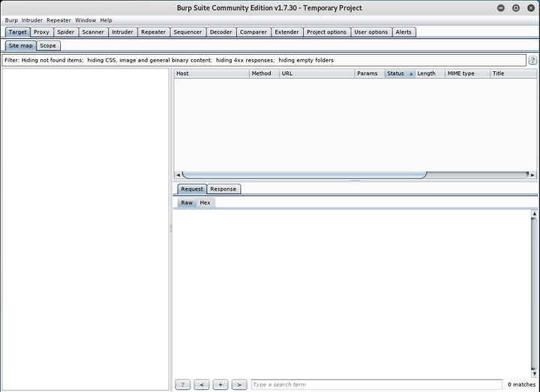Click the table horizontal scrollbar thumb
The image size is (540, 392).
click(304, 175)
